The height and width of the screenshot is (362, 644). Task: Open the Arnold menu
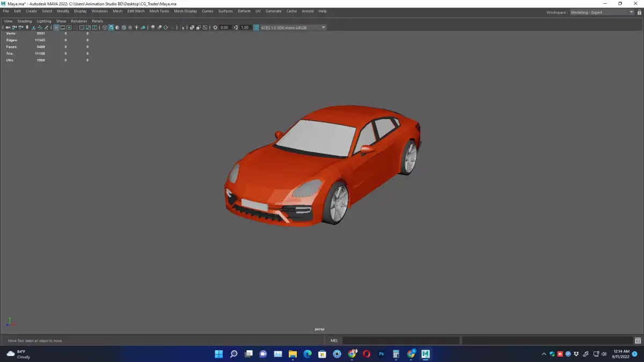pos(308,11)
